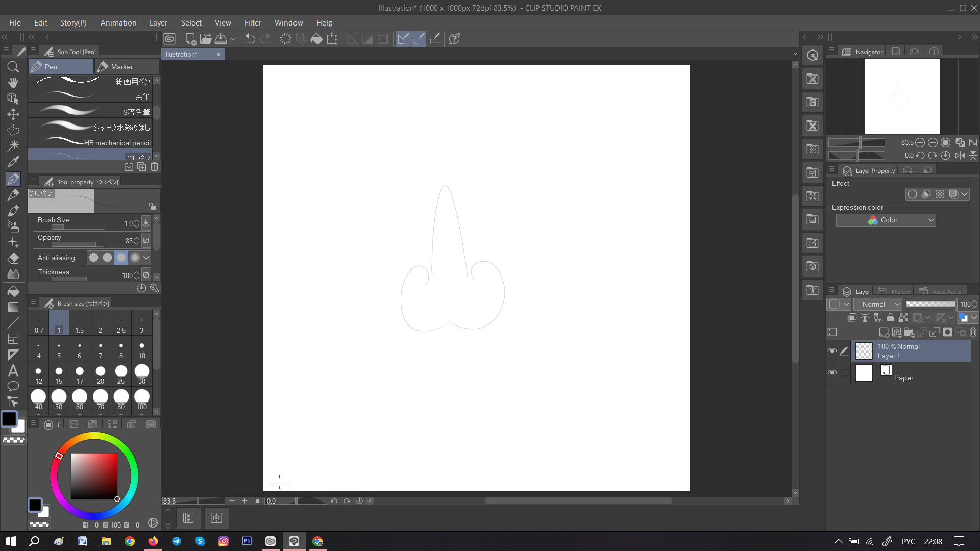Click the Redo arrow in command bar

pyautogui.click(x=265, y=39)
